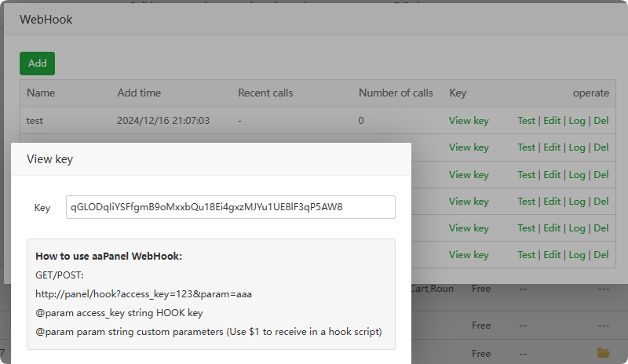Click Test in the second row
The image size is (628, 364).
[x=526, y=147]
